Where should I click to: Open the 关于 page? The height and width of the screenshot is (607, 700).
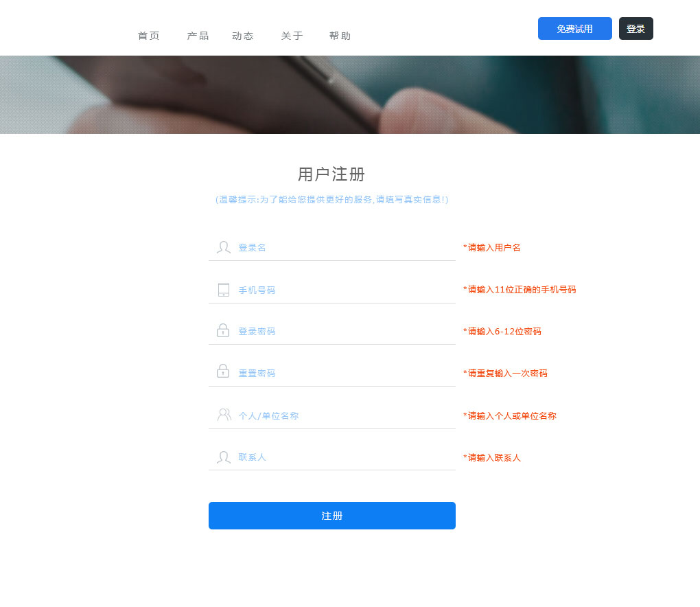pyautogui.click(x=292, y=36)
